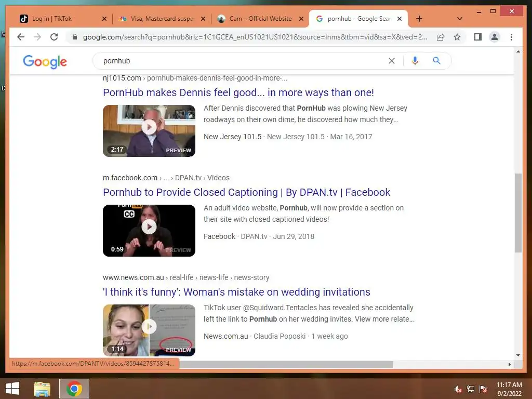Close the TikTok tab
The height and width of the screenshot is (399, 532).
pos(104,19)
